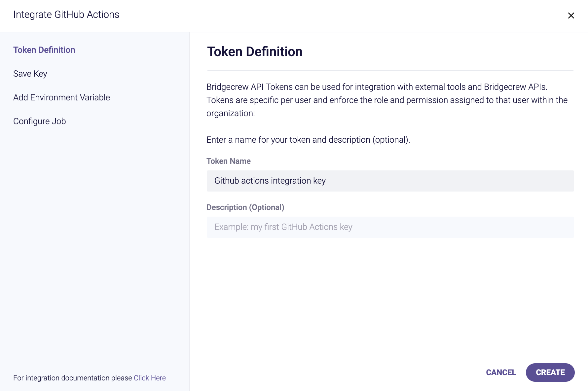The width and height of the screenshot is (588, 391).
Task: Click the Integrate GitHub Actions title
Action: pos(66,15)
